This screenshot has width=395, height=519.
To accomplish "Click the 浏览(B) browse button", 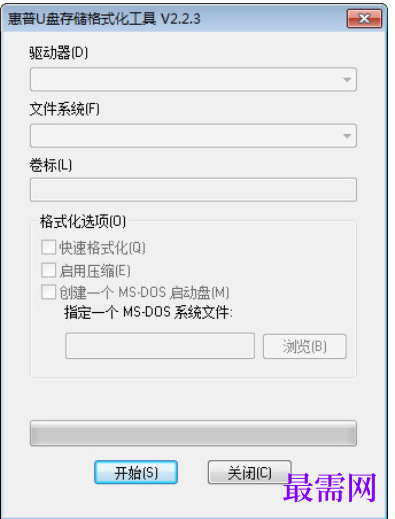I will [305, 346].
